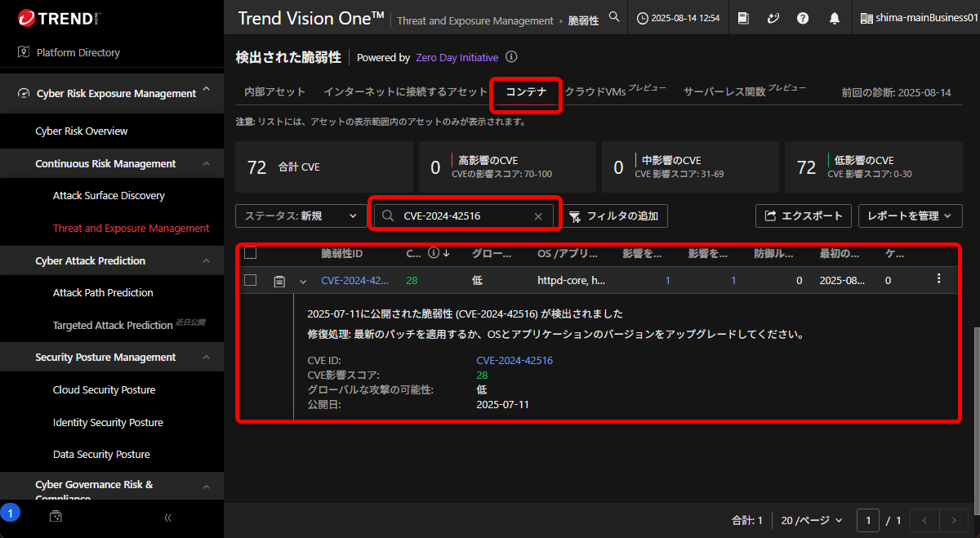Click the 脆弱性ID column header
This screenshot has height=538, width=980.
pos(341,253)
